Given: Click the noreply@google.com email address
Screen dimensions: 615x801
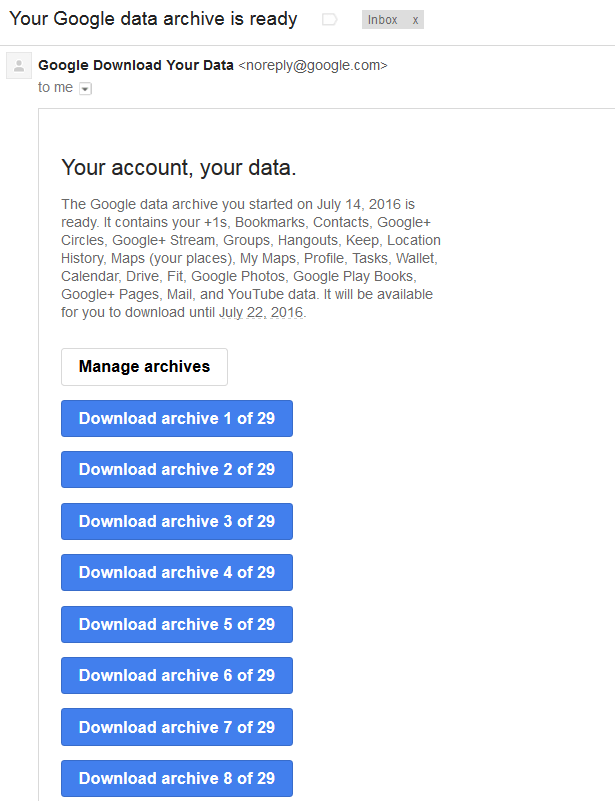Looking at the screenshot, I should point(312,66).
